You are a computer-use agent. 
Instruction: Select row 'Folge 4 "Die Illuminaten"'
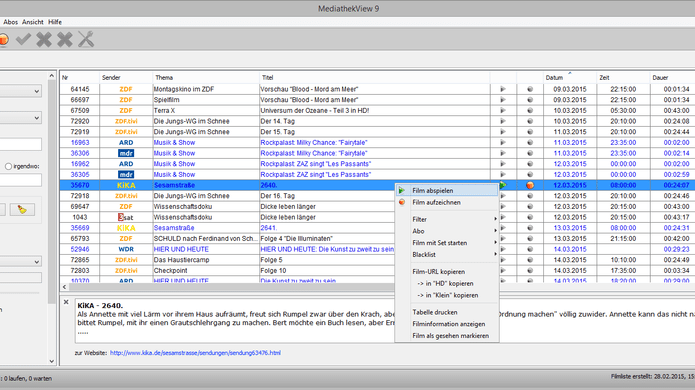tap(377, 238)
